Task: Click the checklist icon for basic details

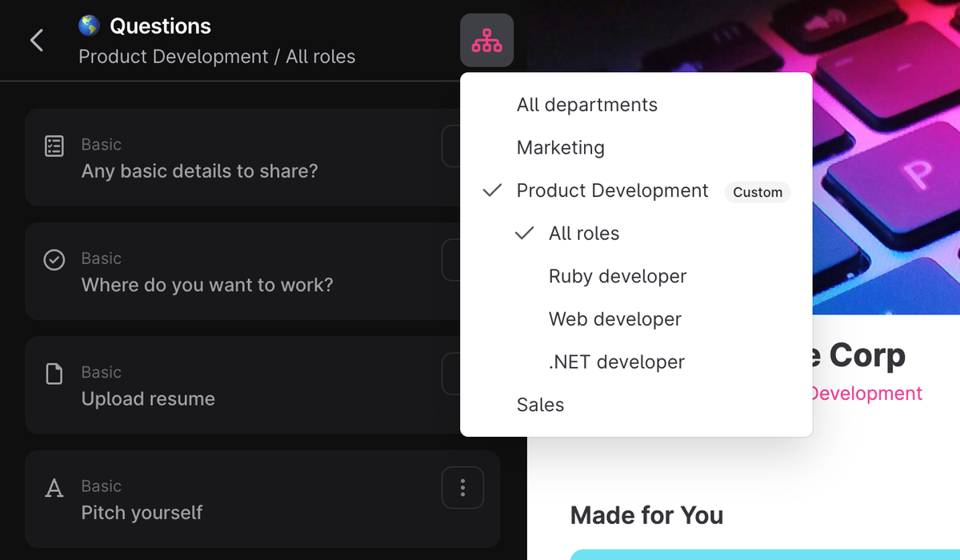Action: point(54,146)
